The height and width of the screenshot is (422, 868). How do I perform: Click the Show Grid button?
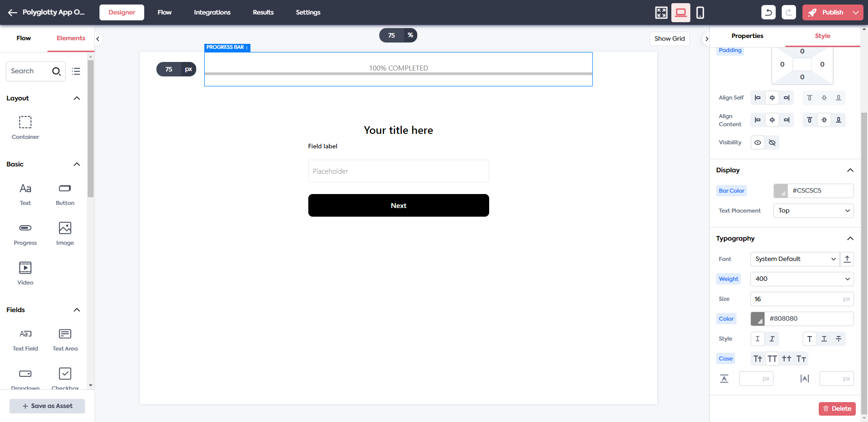(x=670, y=38)
